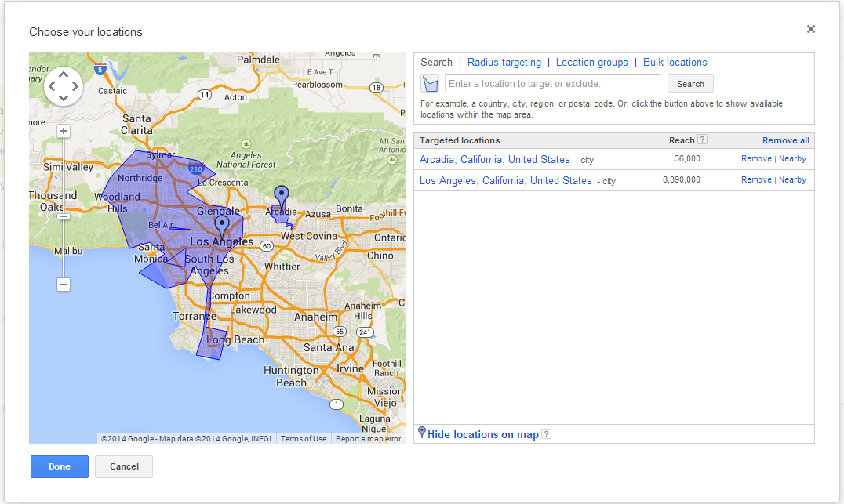The image size is (844, 504).
Task: Click the help icon next to Reach
Action: (x=702, y=140)
